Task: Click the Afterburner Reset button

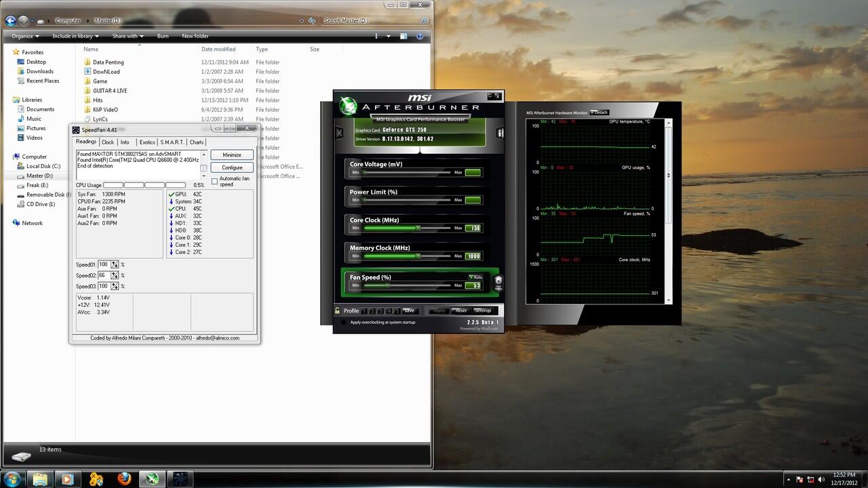Action: pos(461,310)
